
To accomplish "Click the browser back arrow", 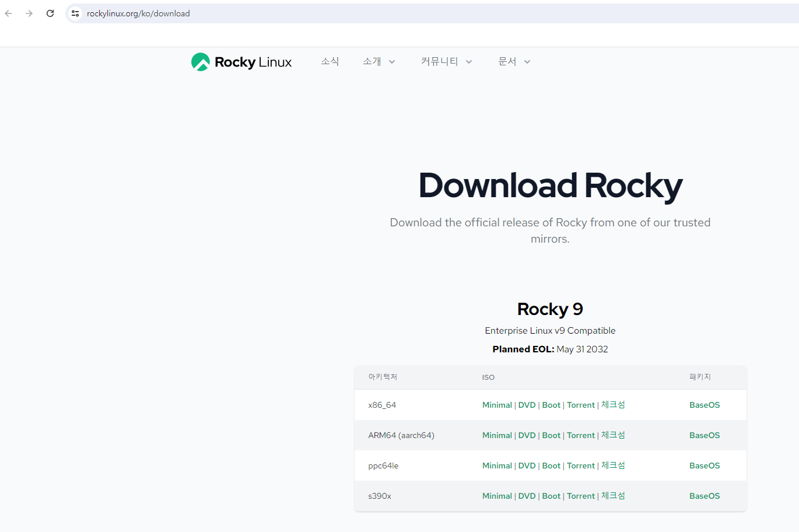I will click(9, 13).
